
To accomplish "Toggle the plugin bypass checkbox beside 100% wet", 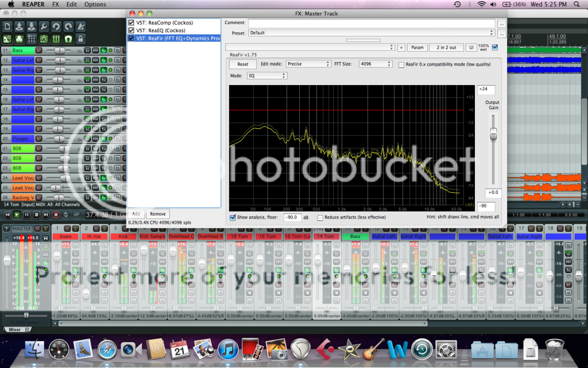I will 495,47.
